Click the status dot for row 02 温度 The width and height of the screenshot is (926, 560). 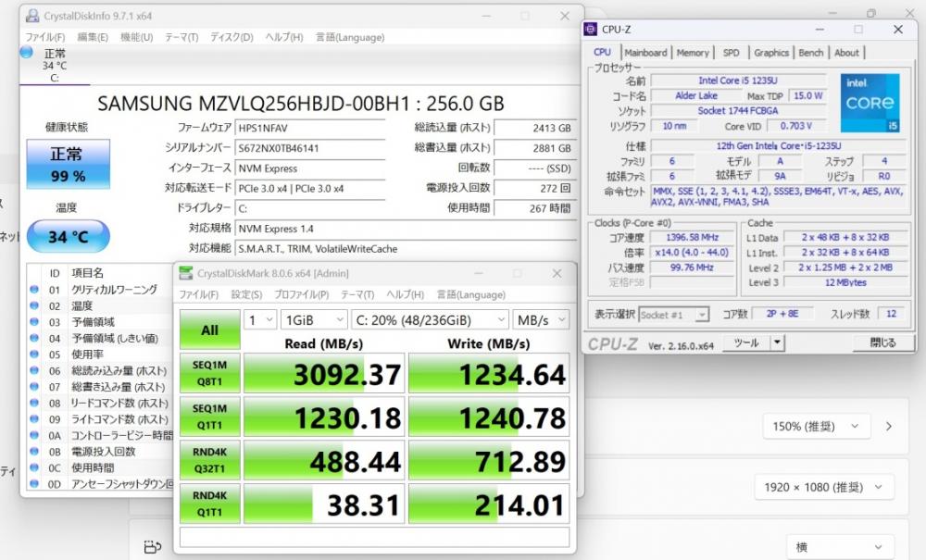[x=34, y=305]
